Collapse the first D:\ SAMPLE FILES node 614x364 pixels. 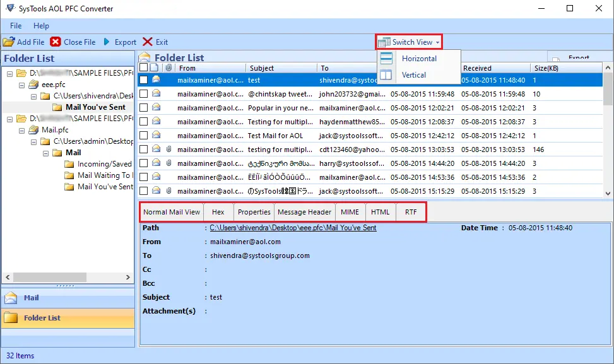[10, 74]
